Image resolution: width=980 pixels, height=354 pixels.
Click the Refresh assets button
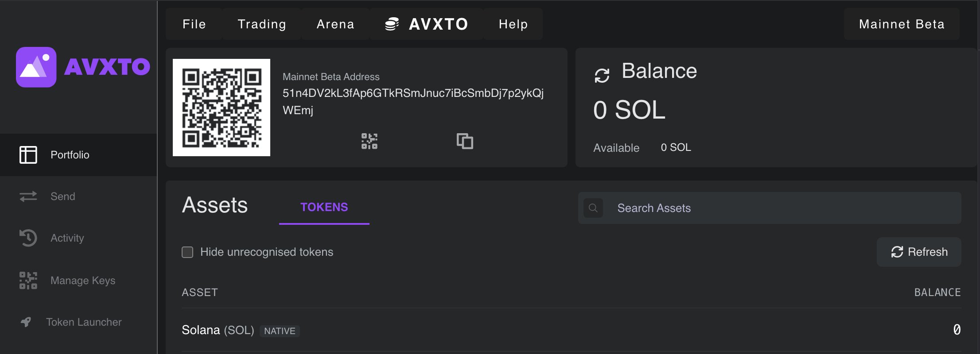click(x=919, y=252)
